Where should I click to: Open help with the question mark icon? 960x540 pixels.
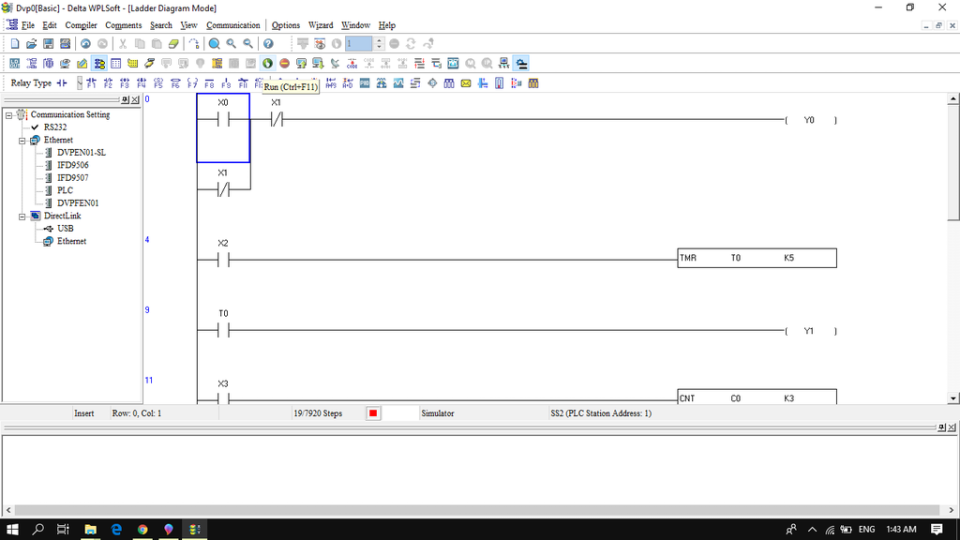(268, 43)
